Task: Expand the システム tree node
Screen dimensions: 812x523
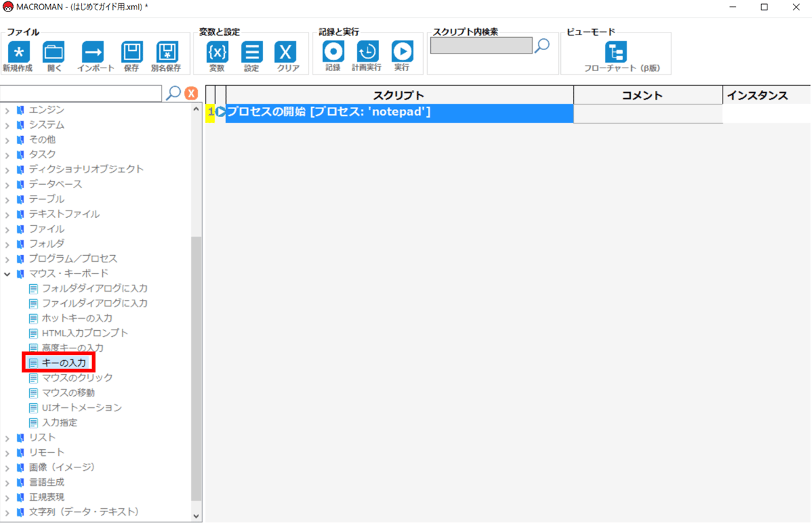Action: click(7, 125)
